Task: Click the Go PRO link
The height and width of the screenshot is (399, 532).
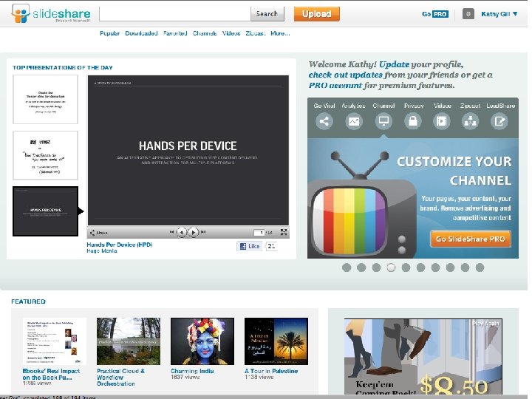Action: coord(435,14)
